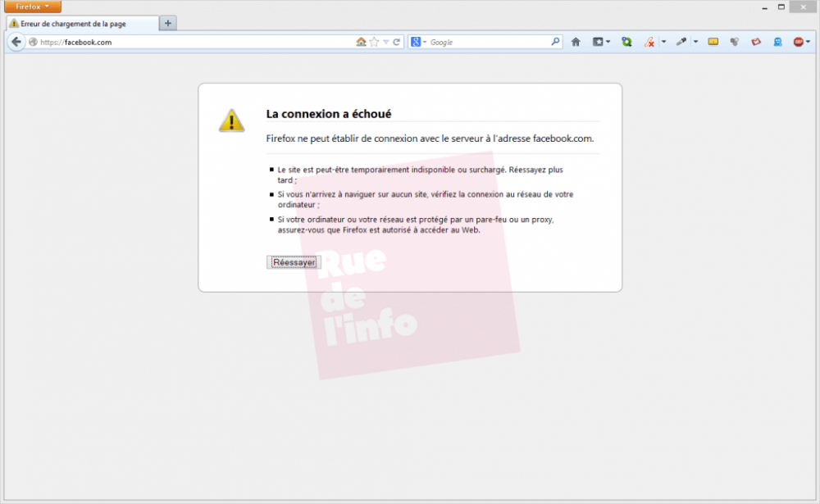Click the red envelope mail extension icon
820x504 pixels.
click(x=756, y=42)
